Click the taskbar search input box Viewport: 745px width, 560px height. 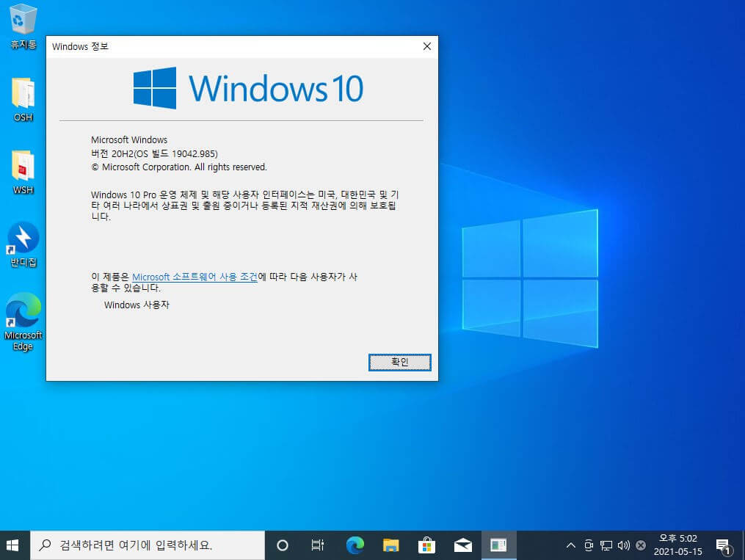pos(148,545)
